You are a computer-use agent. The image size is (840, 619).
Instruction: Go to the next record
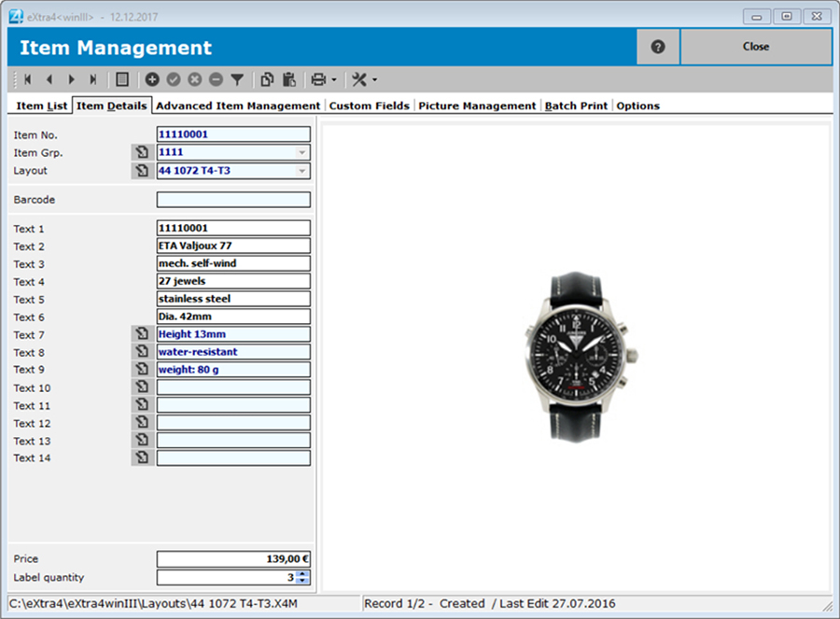point(71,79)
